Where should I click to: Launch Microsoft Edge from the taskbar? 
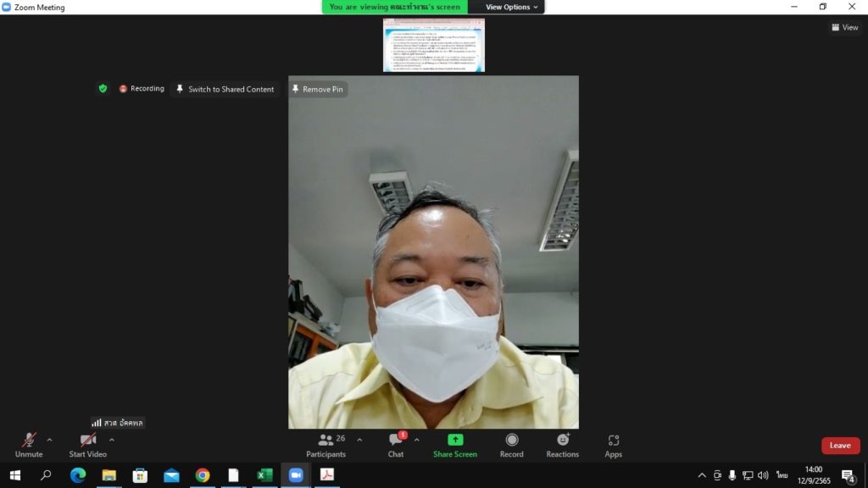[78, 475]
